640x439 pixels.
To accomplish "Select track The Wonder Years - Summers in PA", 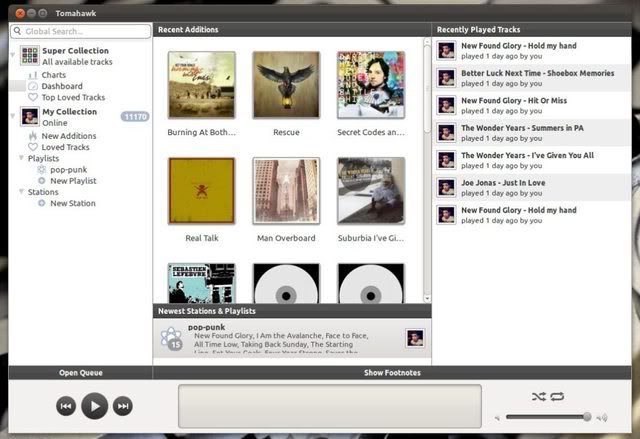I will pos(532,133).
